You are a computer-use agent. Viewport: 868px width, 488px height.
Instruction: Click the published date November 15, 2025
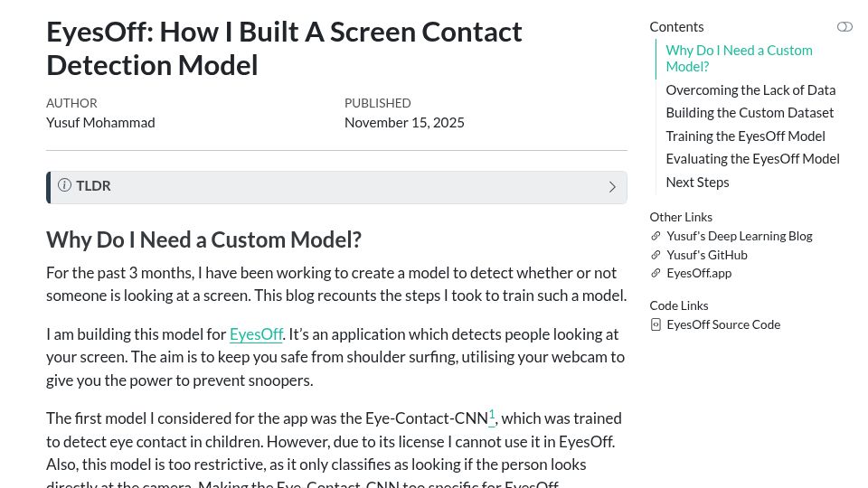[x=404, y=123]
